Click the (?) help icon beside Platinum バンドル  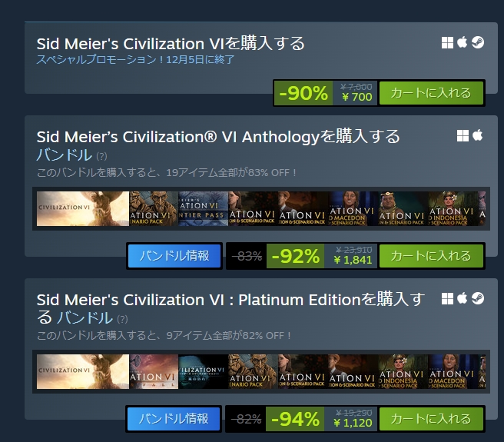coord(122,319)
